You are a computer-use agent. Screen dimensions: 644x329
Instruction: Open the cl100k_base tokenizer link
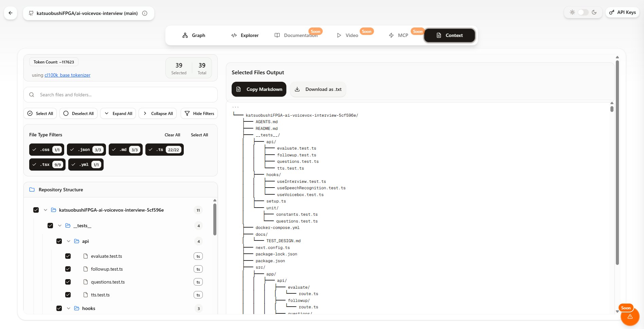(x=67, y=75)
